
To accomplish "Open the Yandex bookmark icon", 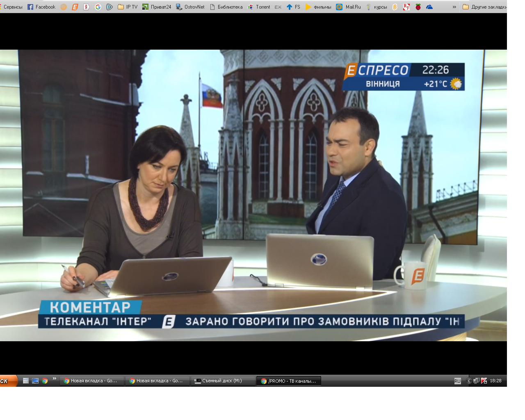I will (87, 7).
